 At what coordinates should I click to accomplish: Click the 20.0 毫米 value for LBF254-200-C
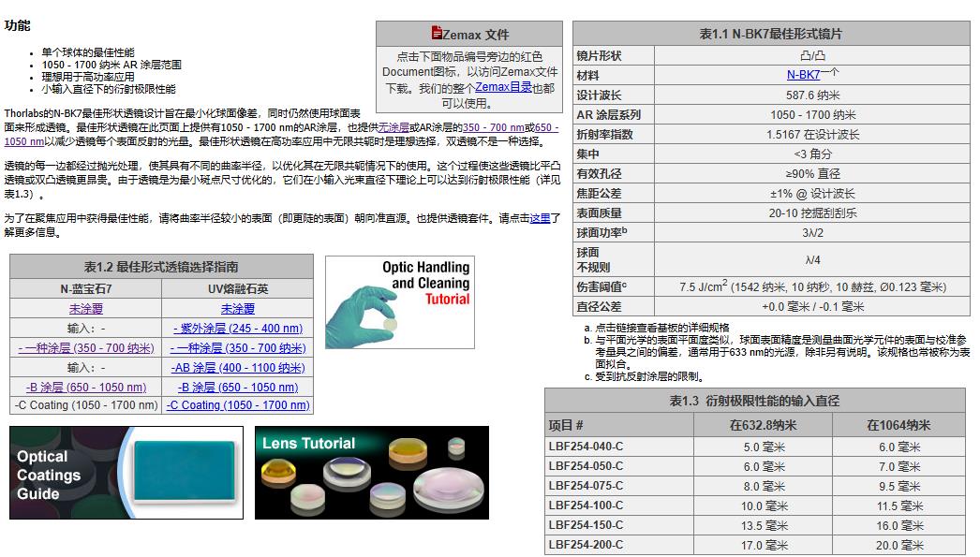click(898, 545)
